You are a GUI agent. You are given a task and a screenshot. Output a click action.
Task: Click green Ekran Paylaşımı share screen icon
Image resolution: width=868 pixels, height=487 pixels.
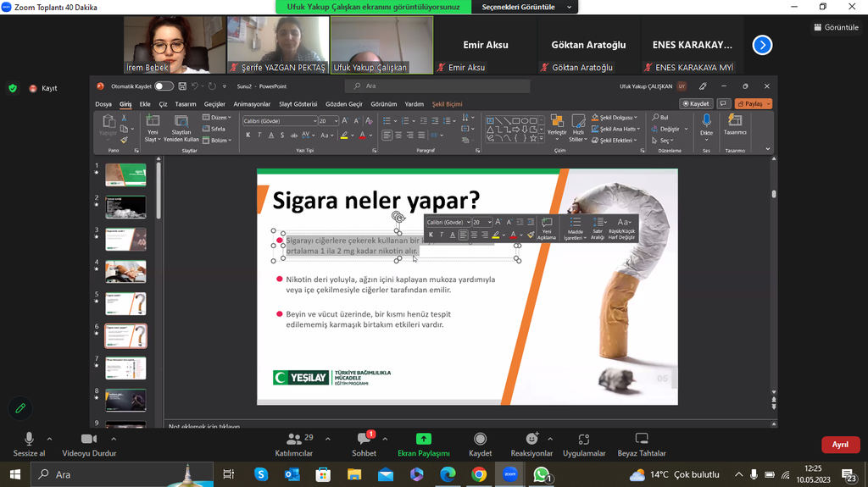(424, 439)
